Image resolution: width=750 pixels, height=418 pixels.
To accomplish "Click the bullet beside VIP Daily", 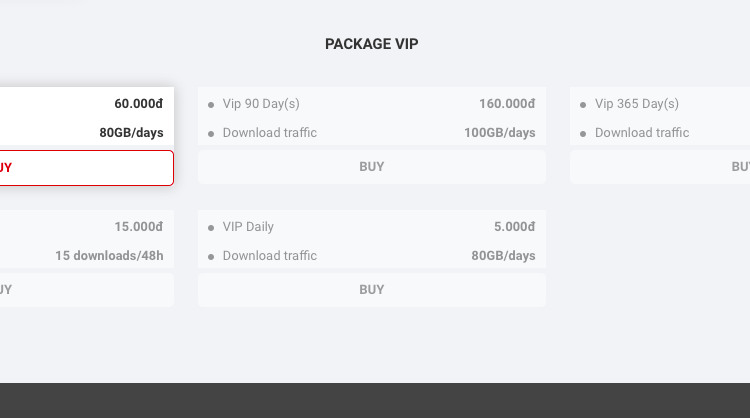I will pyautogui.click(x=211, y=228).
